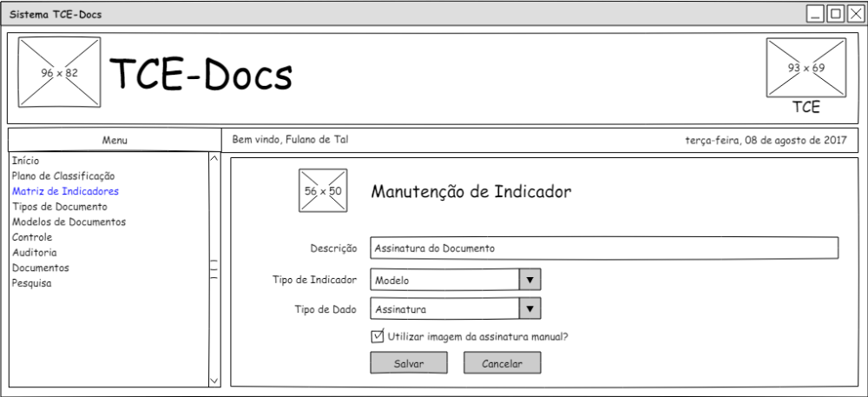This screenshot has height=397, width=868.
Task: Maximize the Sistema TCE-Docs window
Action: 835,13
